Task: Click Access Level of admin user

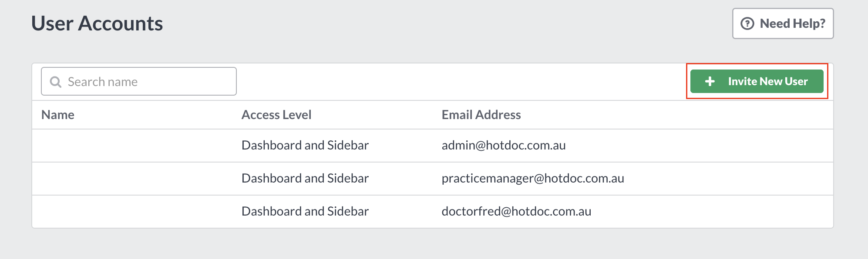Action: click(305, 145)
